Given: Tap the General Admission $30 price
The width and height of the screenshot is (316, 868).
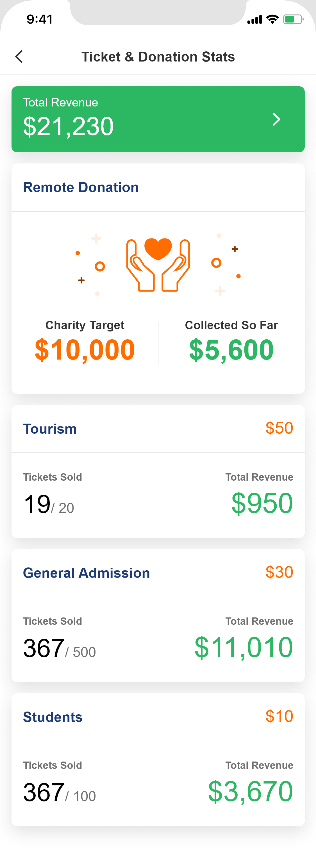Looking at the screenshot, I should 279,572.
